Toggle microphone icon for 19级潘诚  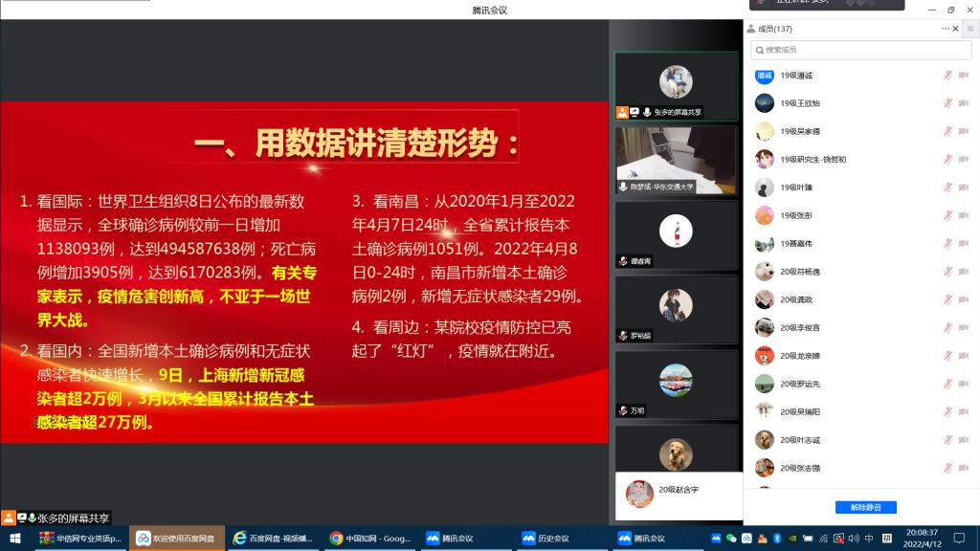[x=948, y=75]
